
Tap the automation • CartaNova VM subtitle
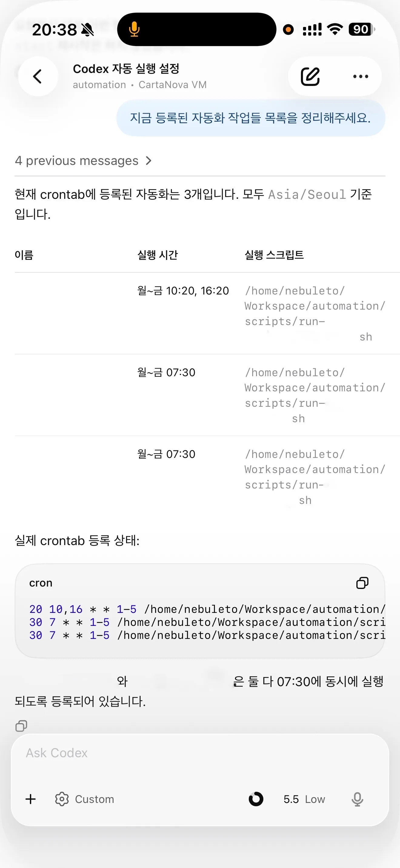click(140, 84)
